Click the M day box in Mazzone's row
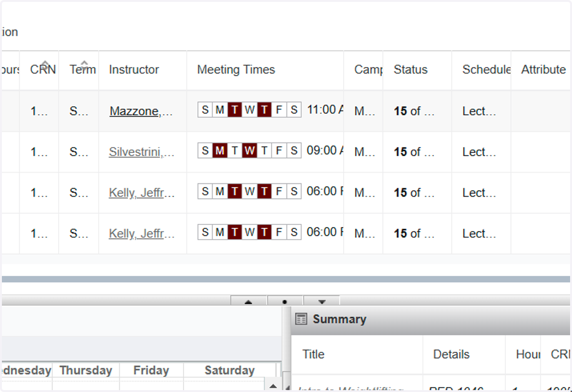 point(220,110)
